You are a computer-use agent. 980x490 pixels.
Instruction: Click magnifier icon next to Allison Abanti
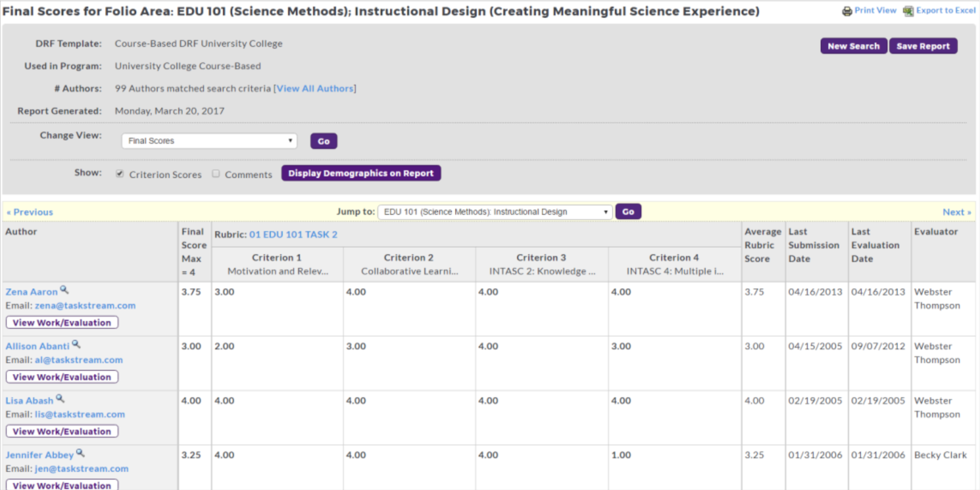76,344
